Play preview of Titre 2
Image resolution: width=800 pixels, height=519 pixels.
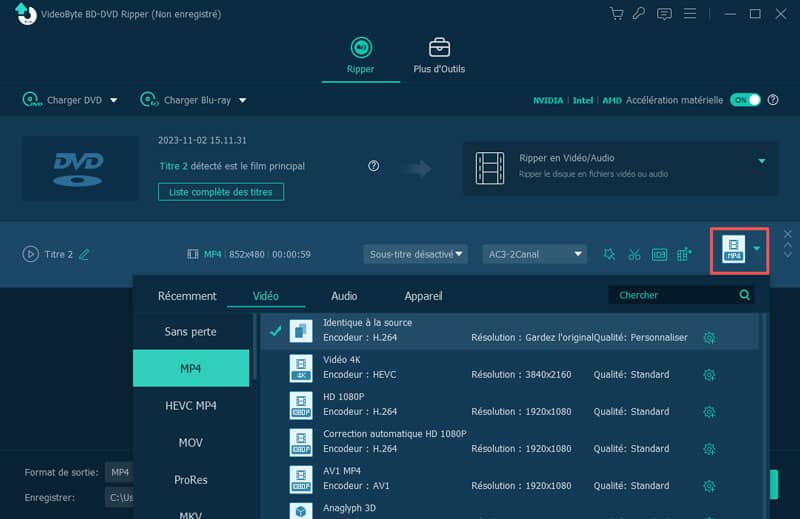[30, 254]
